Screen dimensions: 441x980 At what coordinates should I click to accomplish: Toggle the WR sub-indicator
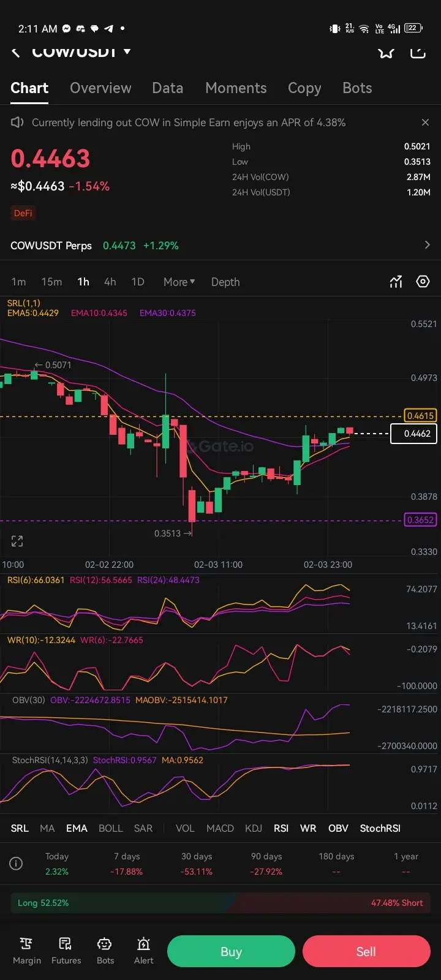click(x=308, y=828)
